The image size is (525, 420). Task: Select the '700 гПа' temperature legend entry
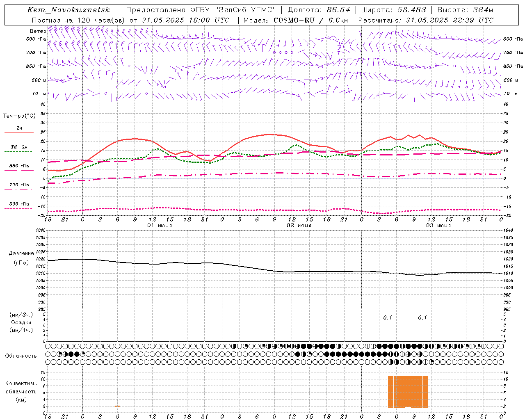tap(19, 187)
